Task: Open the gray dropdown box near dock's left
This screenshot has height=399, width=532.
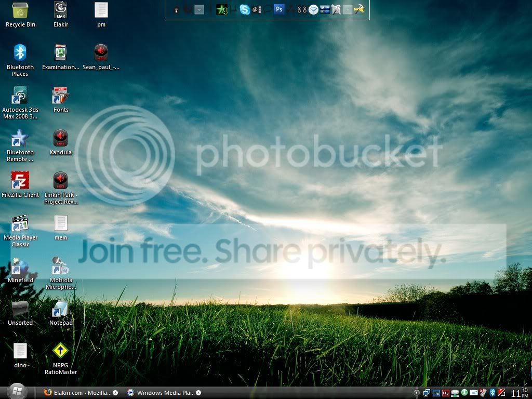Action: tap(199, 10)
